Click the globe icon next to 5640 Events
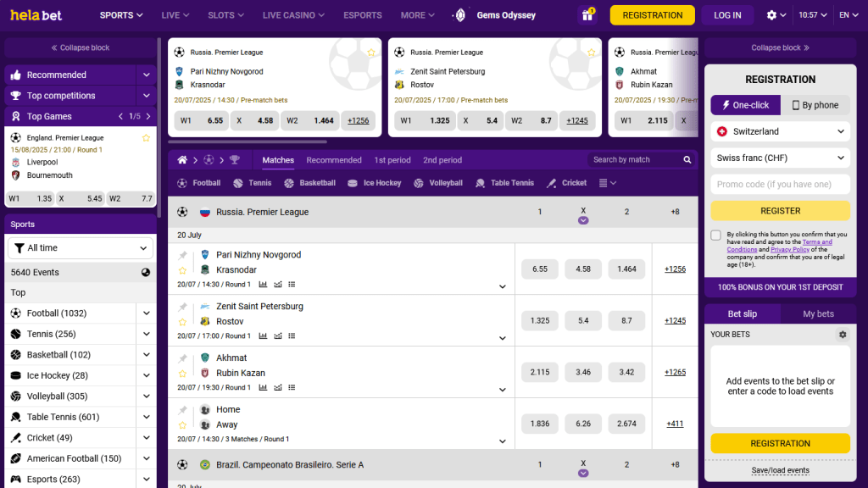The height and width of the screenshot is (488, 868). [146, 272]
